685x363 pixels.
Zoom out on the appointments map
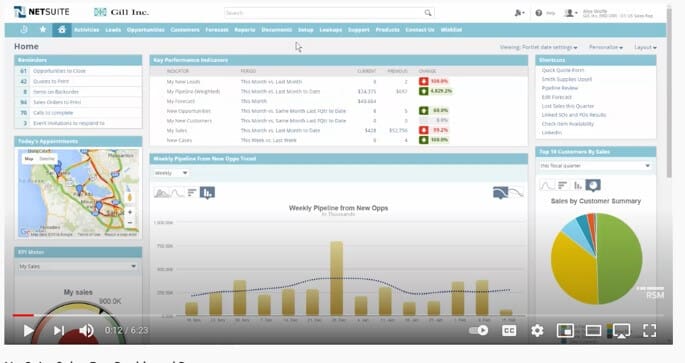point(130,222)
